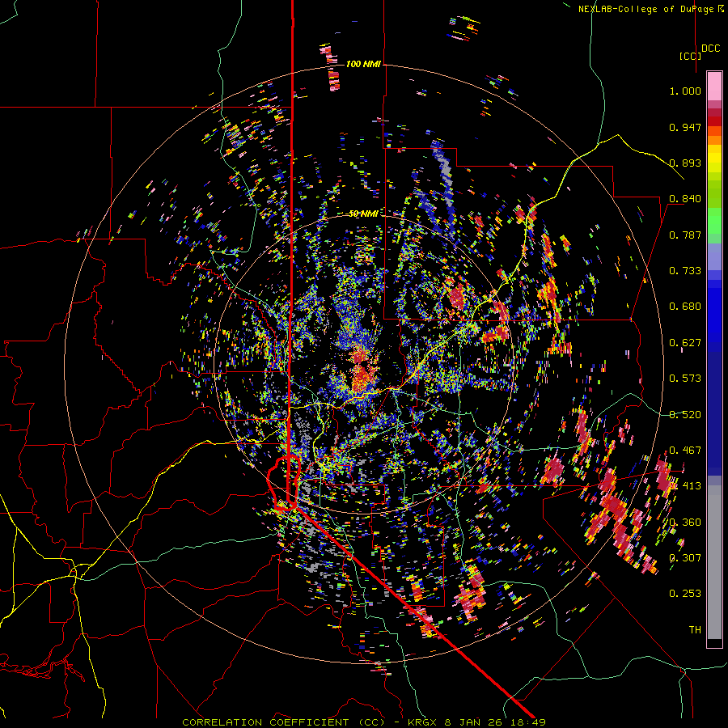
Task: Click the light pink top color bar segment
Action: coord(714,86)
